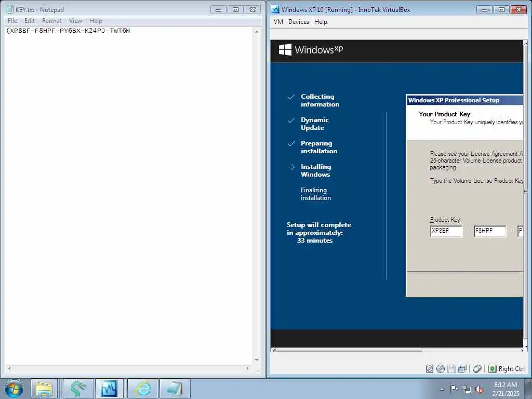Screen dimensions: 532x399
Task: Open Notepad Help menu
Action: [96, 21]
